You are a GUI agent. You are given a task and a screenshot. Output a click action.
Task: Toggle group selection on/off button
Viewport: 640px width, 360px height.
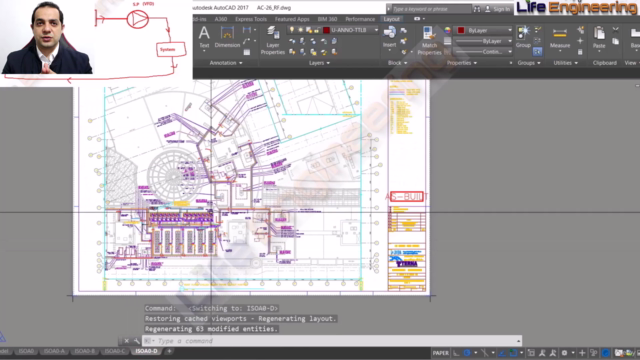538,52
